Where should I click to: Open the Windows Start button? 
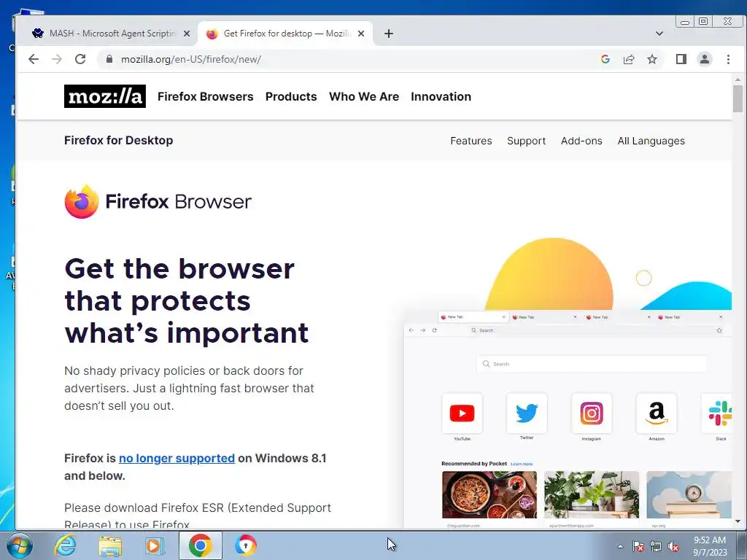coord(20,545)
